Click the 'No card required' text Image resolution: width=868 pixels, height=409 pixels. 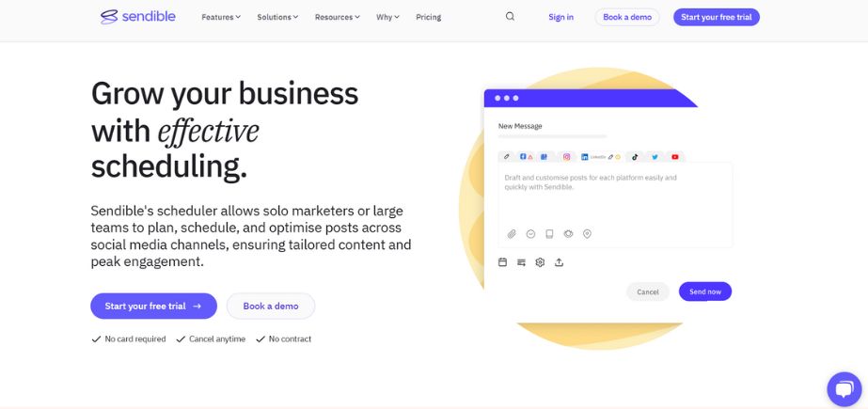[135, 338]
